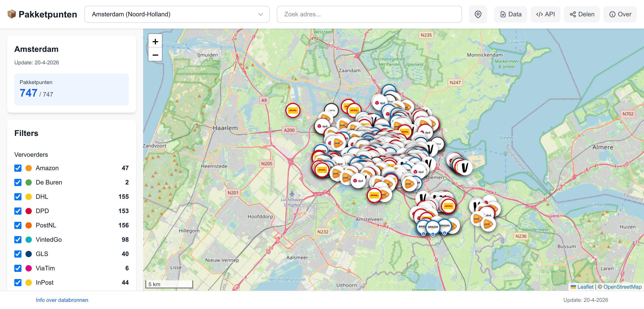Click the Delen share button
Screen dimensions: 644x309
(582, 14)
